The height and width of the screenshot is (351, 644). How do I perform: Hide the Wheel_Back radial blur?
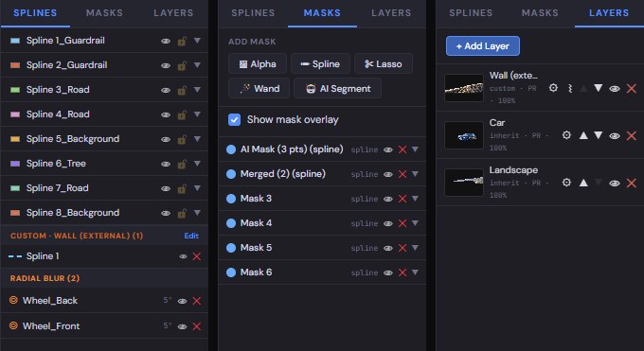(x=183, y=301)
